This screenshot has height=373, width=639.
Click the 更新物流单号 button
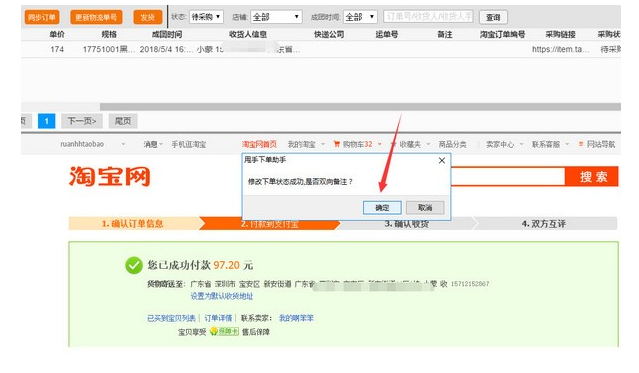pyautogui.click(x=96, y=17)
